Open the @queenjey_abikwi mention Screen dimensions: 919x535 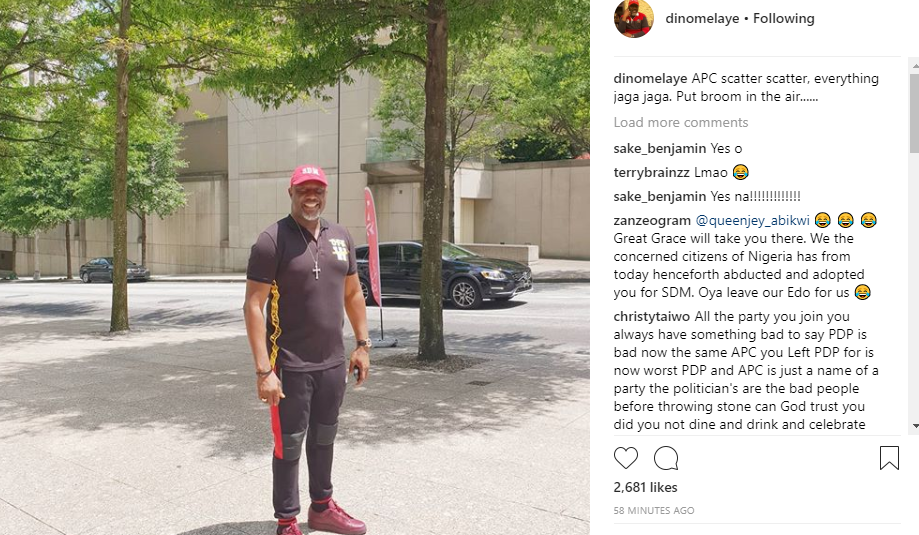click(x=752, y=220)
